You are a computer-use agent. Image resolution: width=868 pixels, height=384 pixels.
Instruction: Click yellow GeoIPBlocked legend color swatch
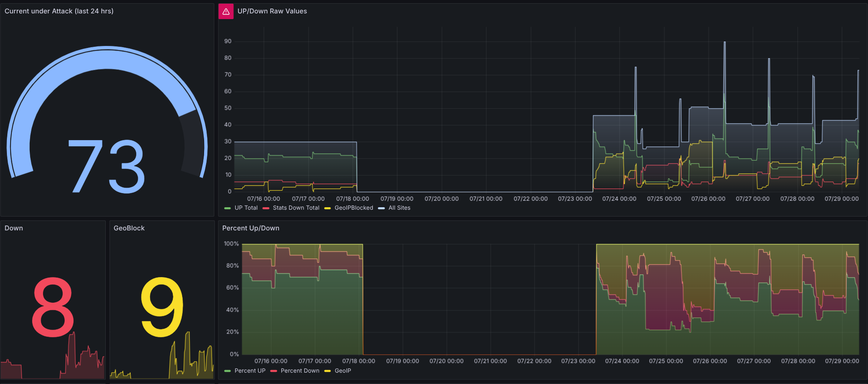point(327,208)
